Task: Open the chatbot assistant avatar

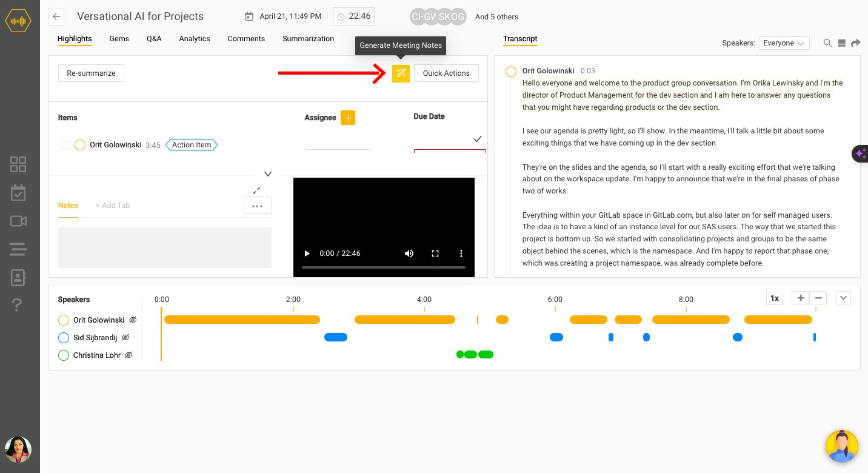Action: click(x=842, y=446)
